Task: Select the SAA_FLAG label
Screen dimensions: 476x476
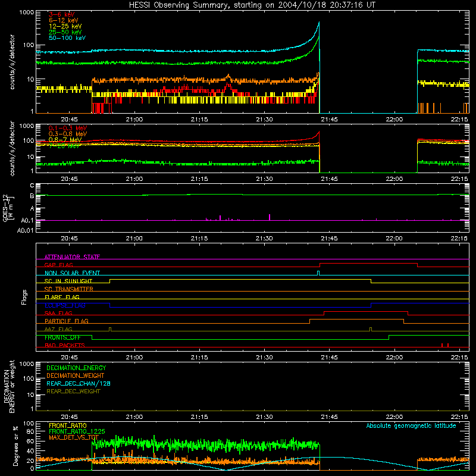Action: (x=58, y=313)
